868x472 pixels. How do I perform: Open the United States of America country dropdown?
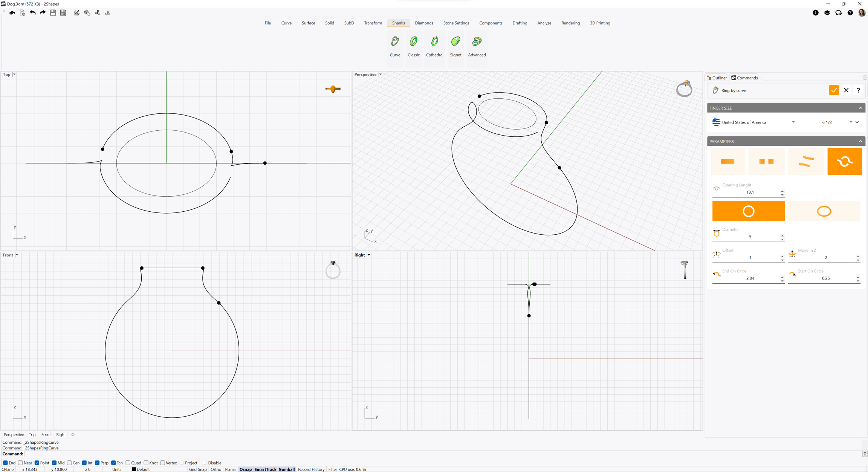793,122
